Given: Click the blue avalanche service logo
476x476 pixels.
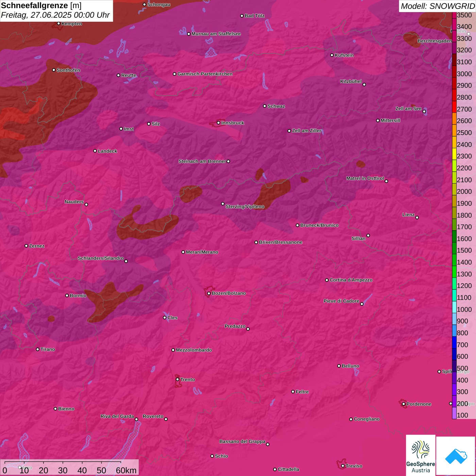Looking at the screenshot, I should tap(456, 456).
